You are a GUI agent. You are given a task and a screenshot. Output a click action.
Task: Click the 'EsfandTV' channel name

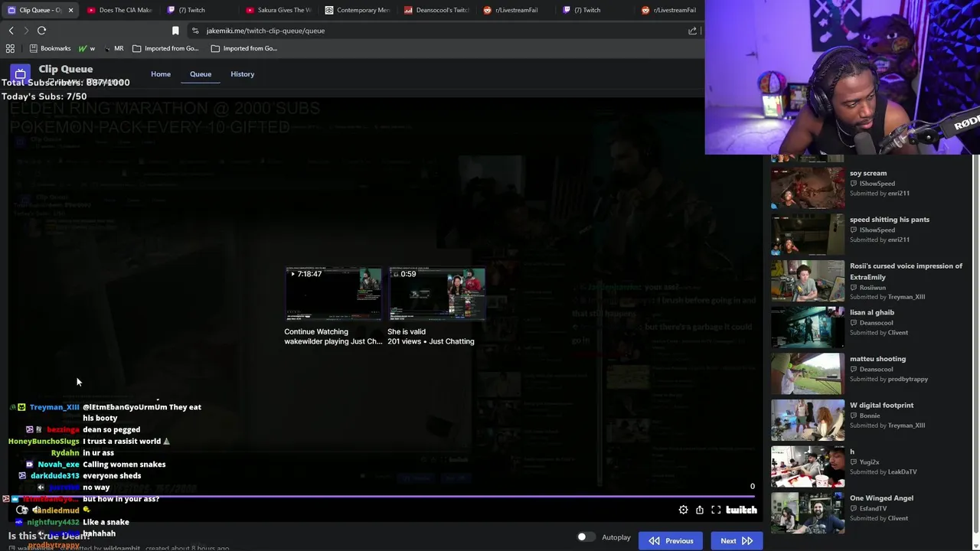pos(873,508)
